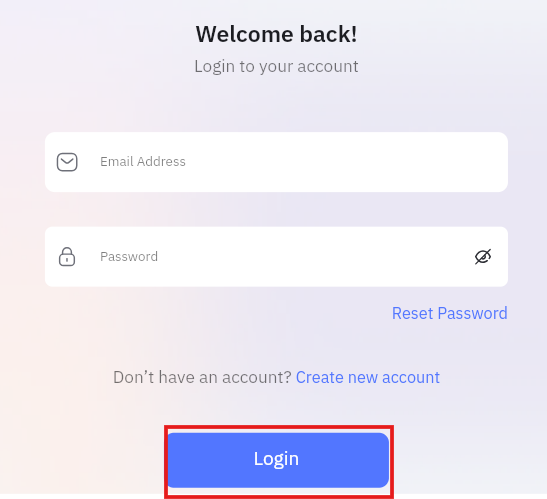Show the hidden password using eye icon
This screenshot has width=547, height=499.
(483, 257)
